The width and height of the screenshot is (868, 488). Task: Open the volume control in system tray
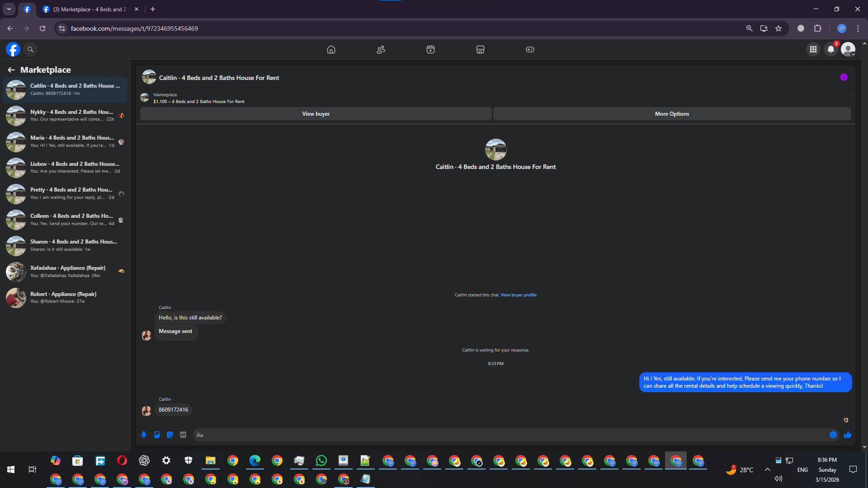pos(778,479)
